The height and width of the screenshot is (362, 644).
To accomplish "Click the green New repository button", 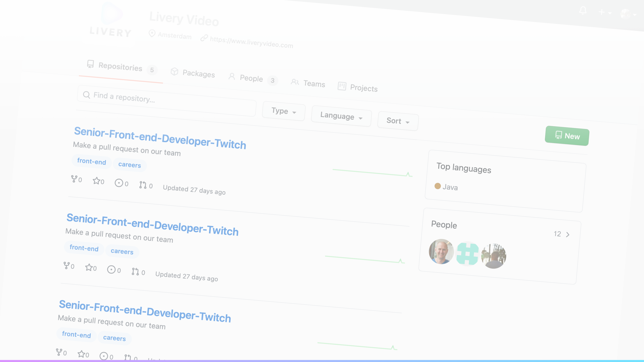I will click(x=567, y=136).
